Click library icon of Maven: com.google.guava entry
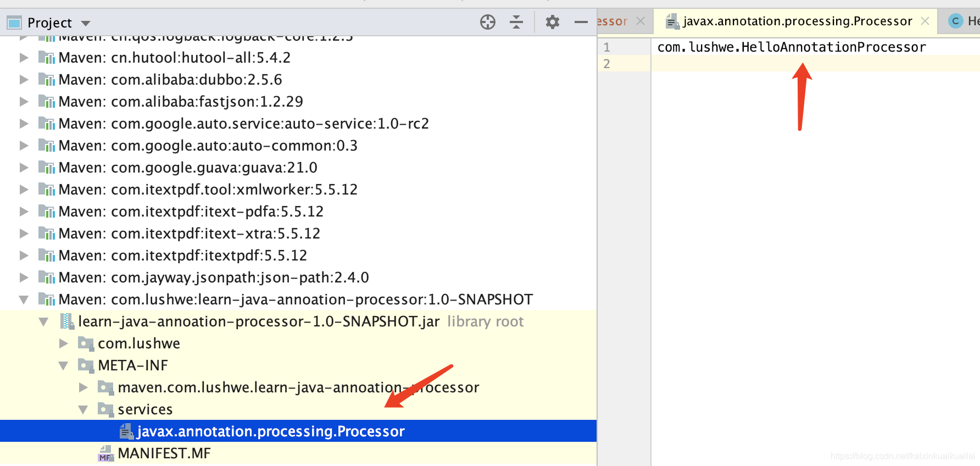The height and width of the screenshot is (466, 980). point(47,168)
